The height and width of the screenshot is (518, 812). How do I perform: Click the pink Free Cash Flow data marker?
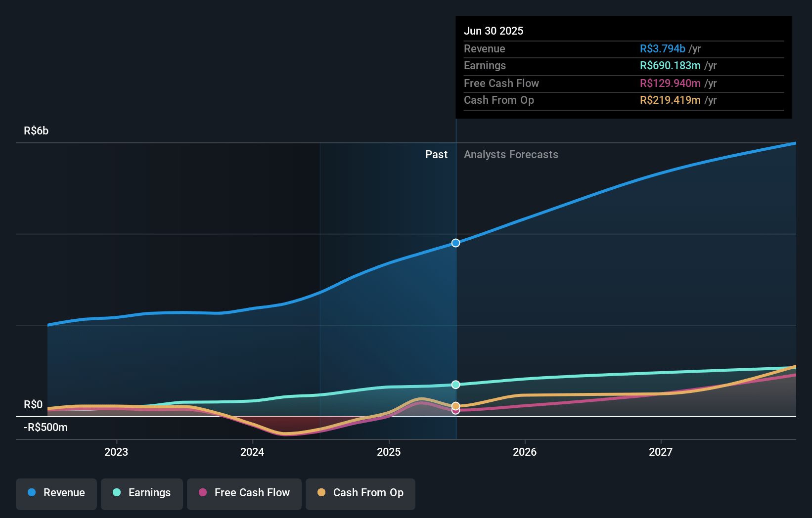456,411
